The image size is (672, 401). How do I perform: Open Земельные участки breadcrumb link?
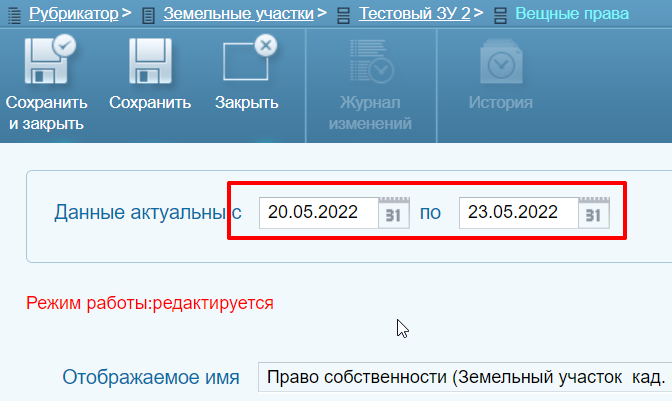[239, 14]
